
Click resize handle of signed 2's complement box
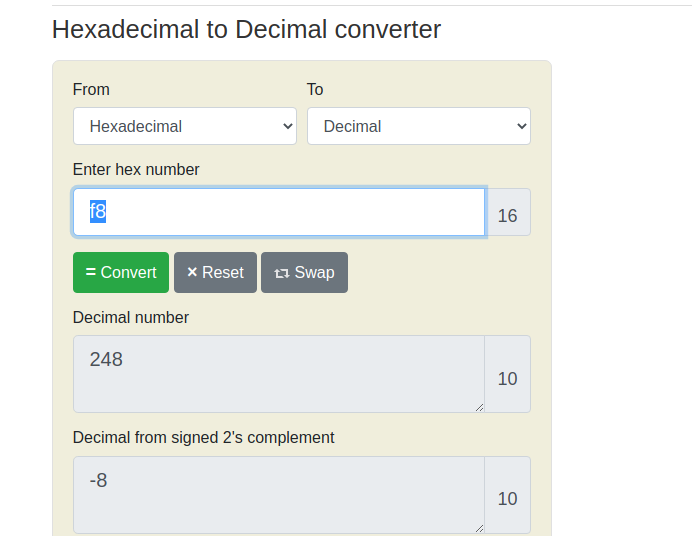click(x=478, y=527)
